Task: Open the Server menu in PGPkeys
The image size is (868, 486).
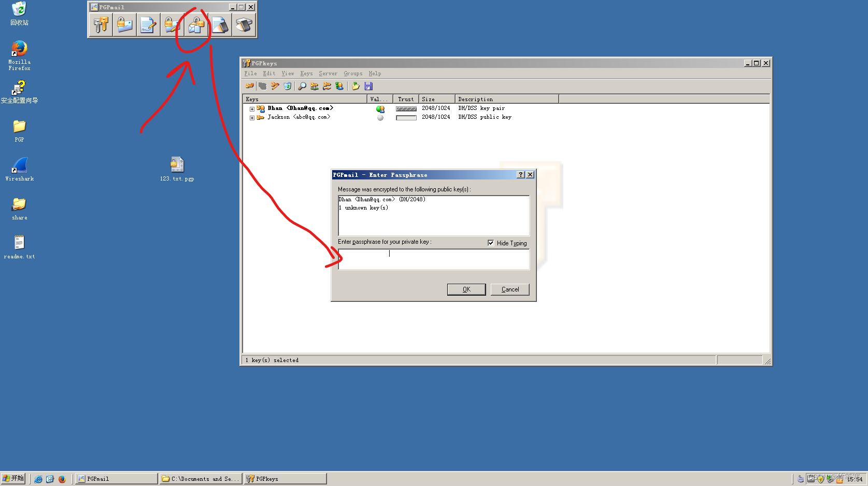Action: 328,74
